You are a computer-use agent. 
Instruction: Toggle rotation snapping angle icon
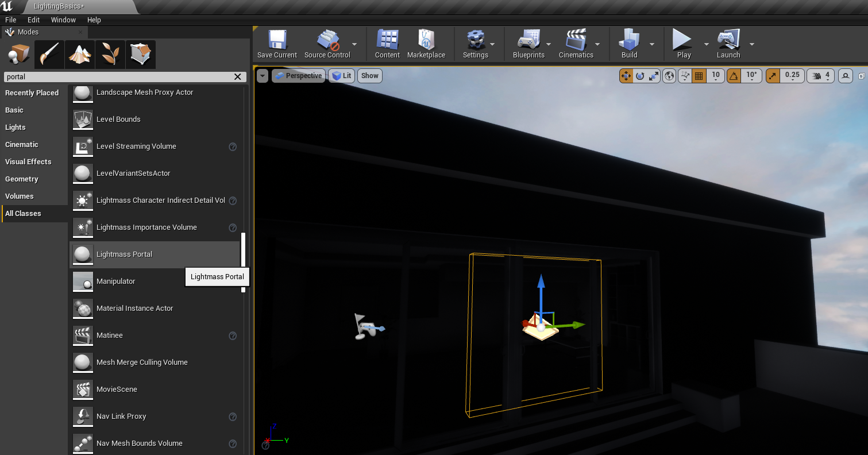click(x=734, y=76)
